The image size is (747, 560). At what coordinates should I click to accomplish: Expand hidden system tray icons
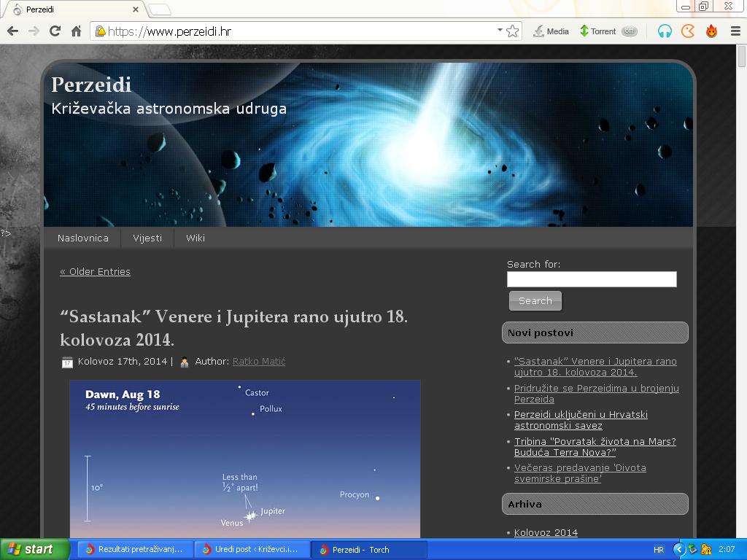point(678,550)
